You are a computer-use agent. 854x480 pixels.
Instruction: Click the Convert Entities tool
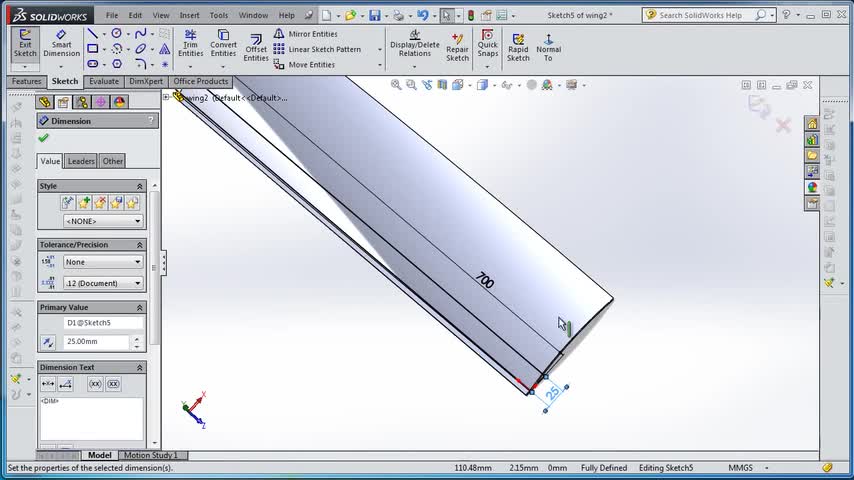tap(223, 44)
